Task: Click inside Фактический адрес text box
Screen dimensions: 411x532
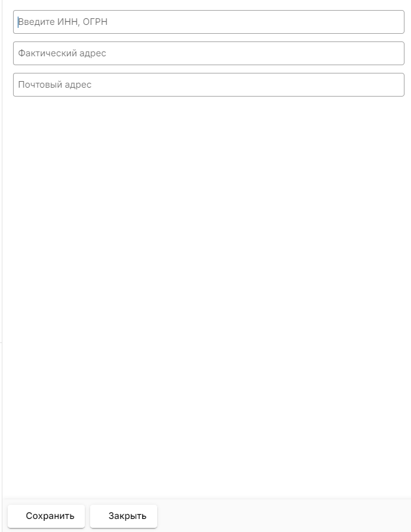Action: pos(209,53)
